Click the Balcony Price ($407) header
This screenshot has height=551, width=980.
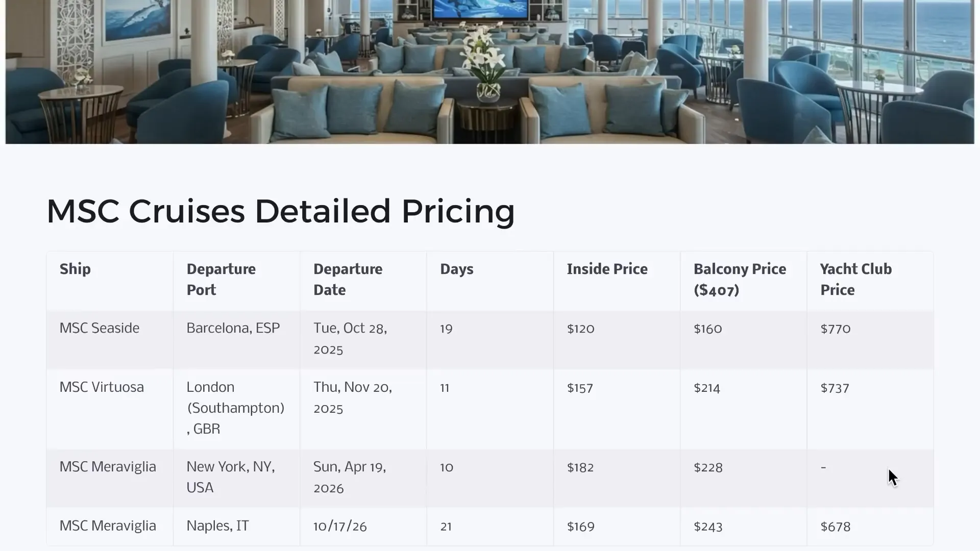[x=740, y=279]
